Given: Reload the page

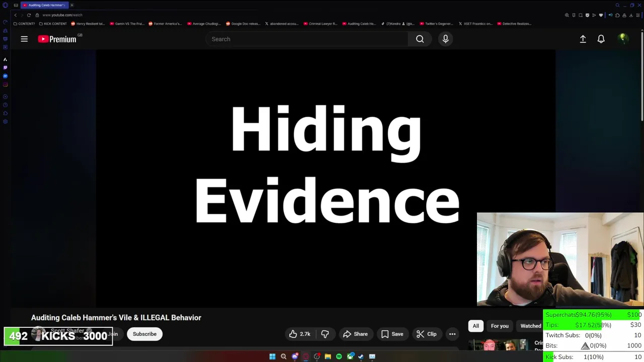Looking at the screenshot, I should (29, 15).
